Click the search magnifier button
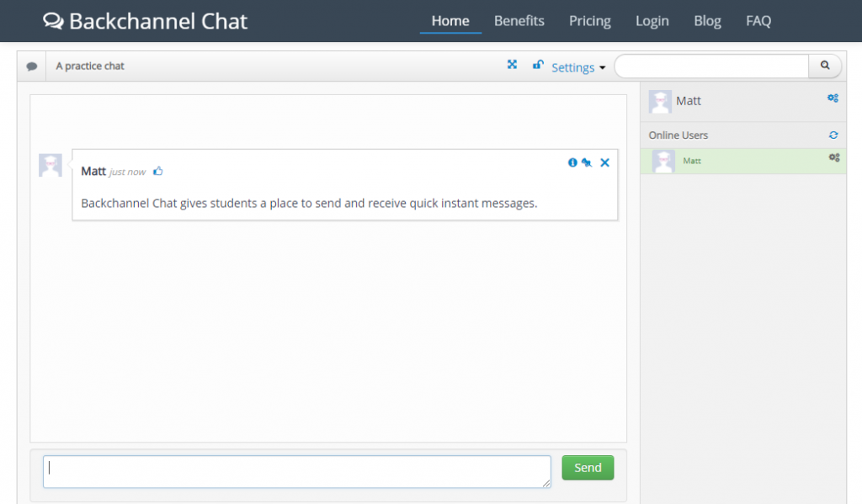The height and width of the screenshot is (504, 862). pos(825,66)
